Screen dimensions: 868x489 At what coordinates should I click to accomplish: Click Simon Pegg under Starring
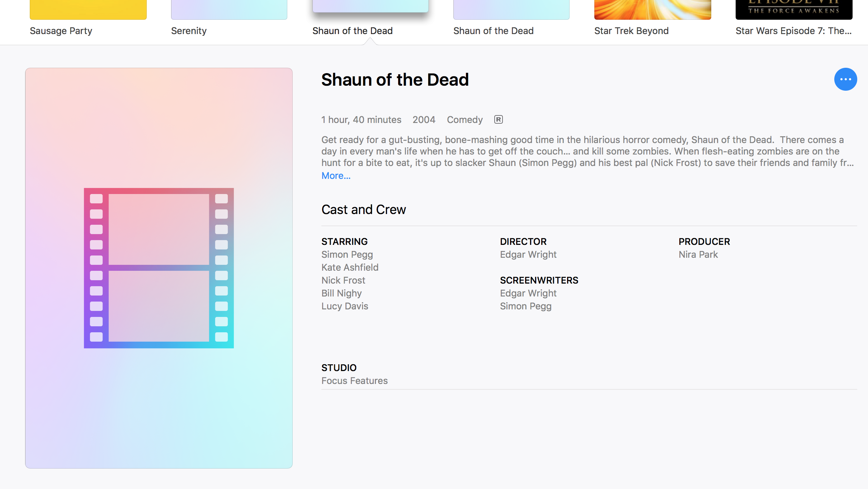click(347, 255)
